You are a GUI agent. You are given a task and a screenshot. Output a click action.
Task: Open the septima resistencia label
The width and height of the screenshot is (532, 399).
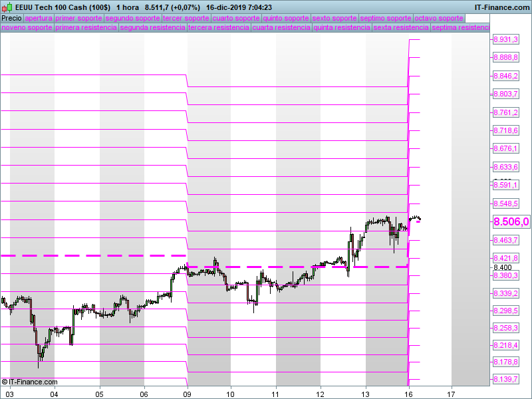tap(460, 27)
